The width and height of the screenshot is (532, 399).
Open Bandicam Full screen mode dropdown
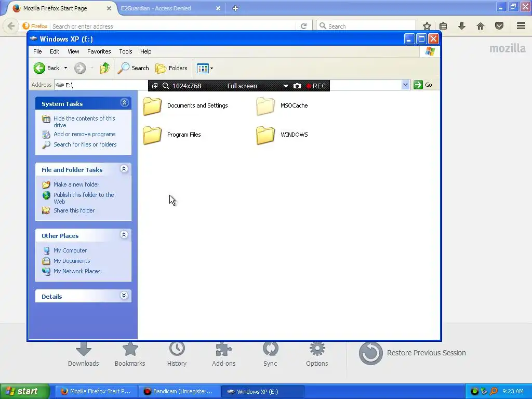[285, 86]
